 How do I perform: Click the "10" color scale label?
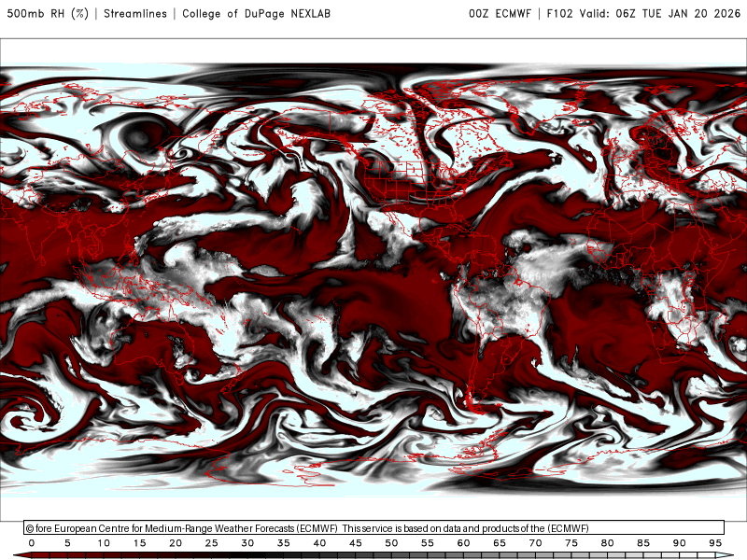point(104,543)
